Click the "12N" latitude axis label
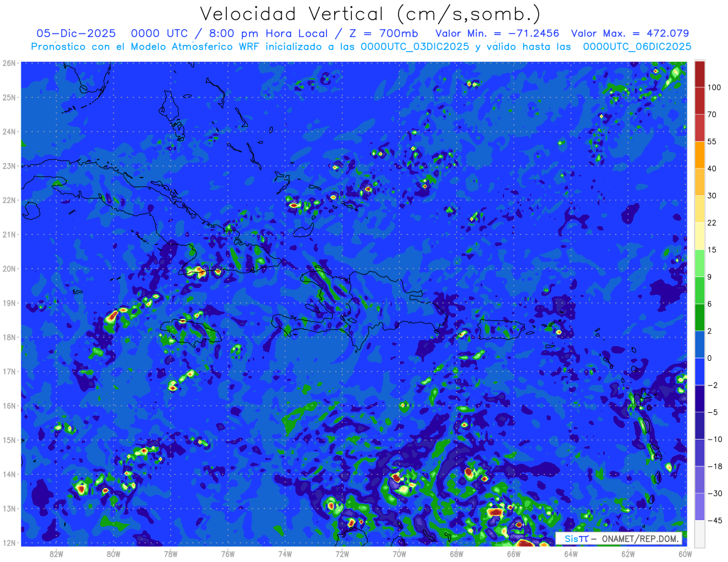 pos(9,543)
